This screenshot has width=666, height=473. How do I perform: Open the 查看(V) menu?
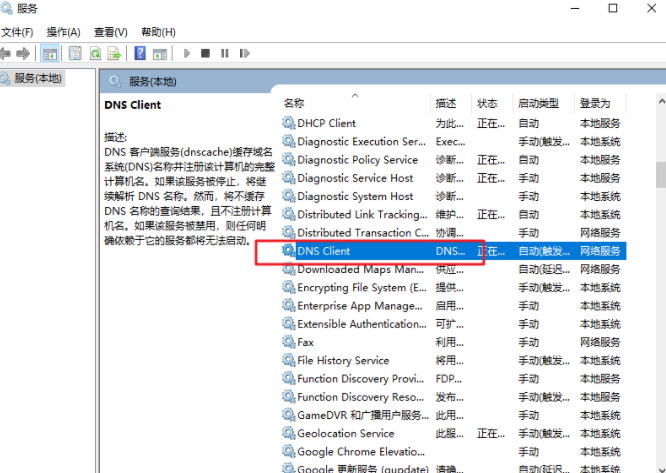(x=110, y=32)
